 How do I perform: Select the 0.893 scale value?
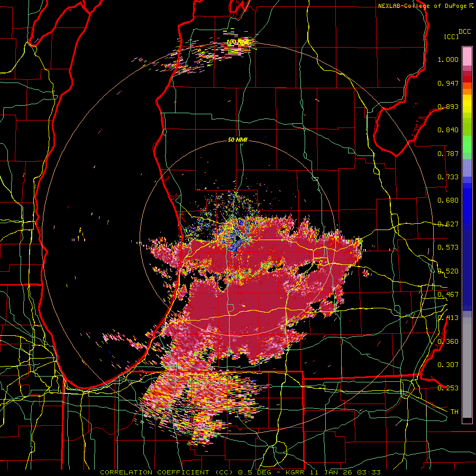[448, 106]
